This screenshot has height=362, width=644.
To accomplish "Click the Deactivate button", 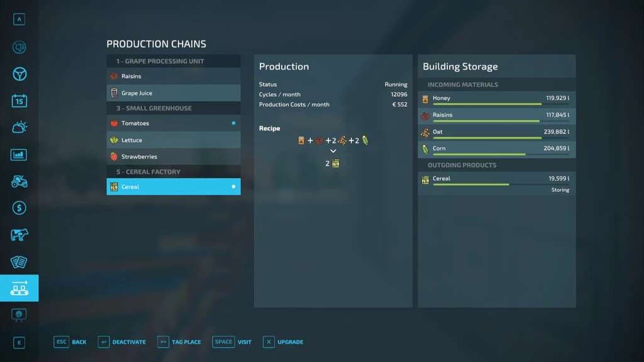I will click(x=122, y=342).
